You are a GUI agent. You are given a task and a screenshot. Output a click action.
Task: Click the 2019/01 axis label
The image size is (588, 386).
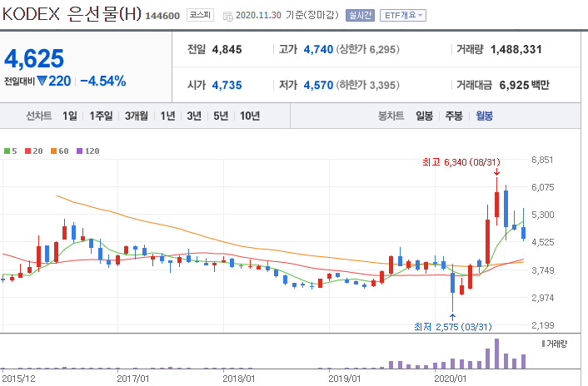(x=345, y=379)
